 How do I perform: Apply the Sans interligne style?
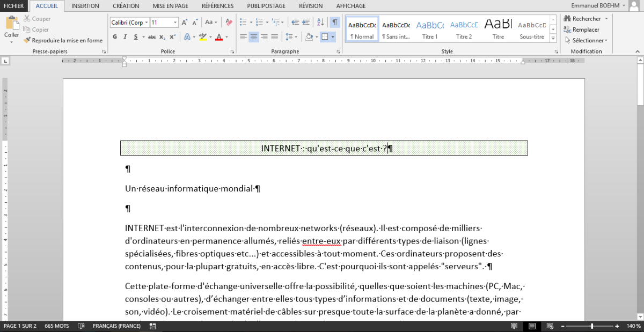point(396,29)
